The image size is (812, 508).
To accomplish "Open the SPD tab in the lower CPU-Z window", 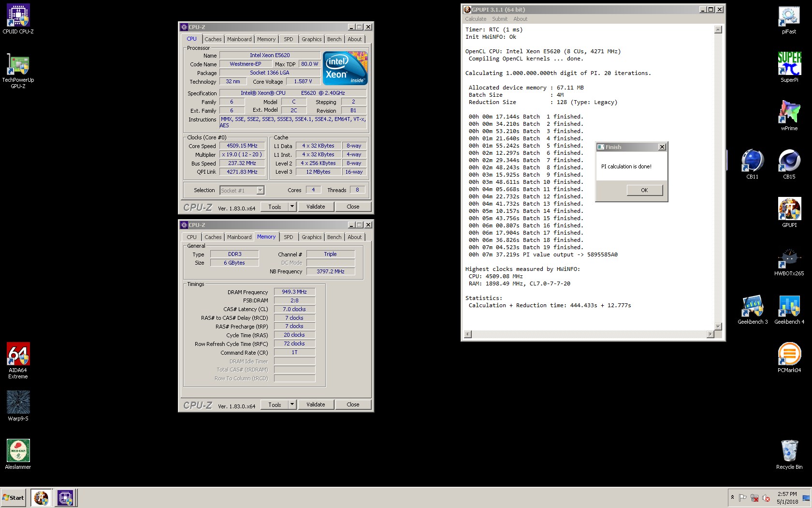I will point(289,237).
